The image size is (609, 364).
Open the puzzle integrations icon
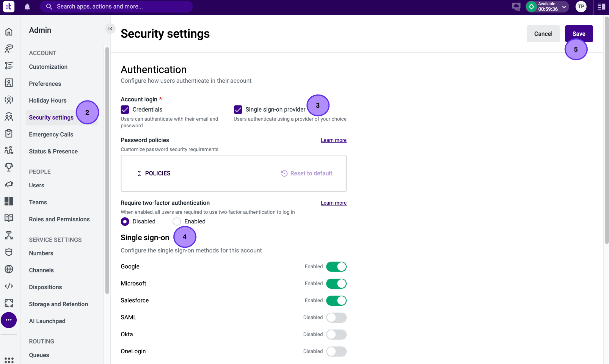(9, 303)
